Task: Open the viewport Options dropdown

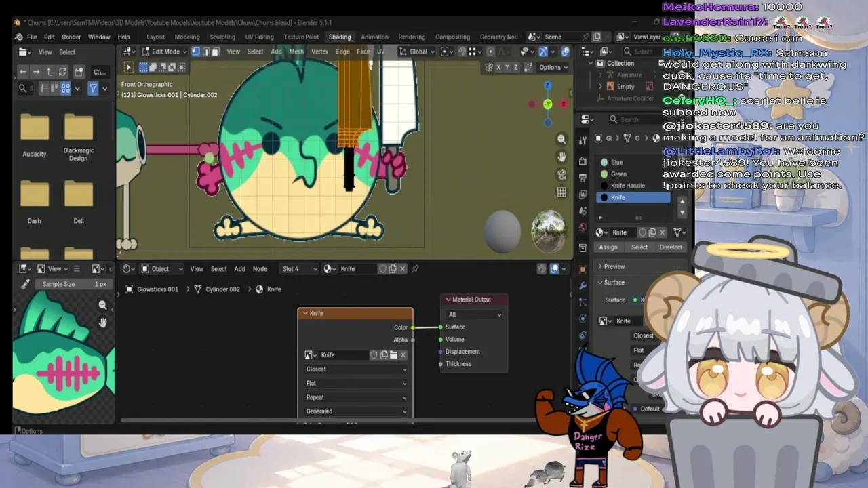Action: click(553, 67)
